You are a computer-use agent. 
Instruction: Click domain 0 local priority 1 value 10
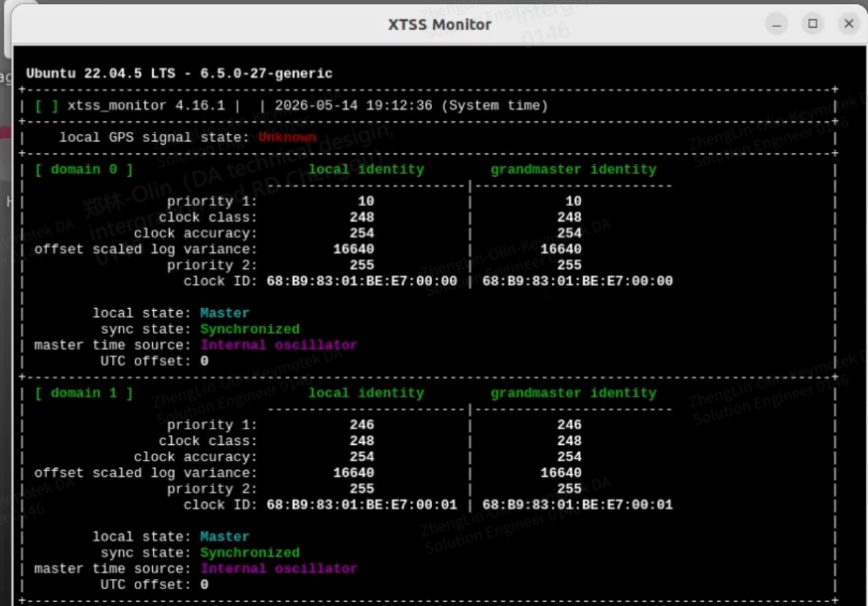[365, 201]
